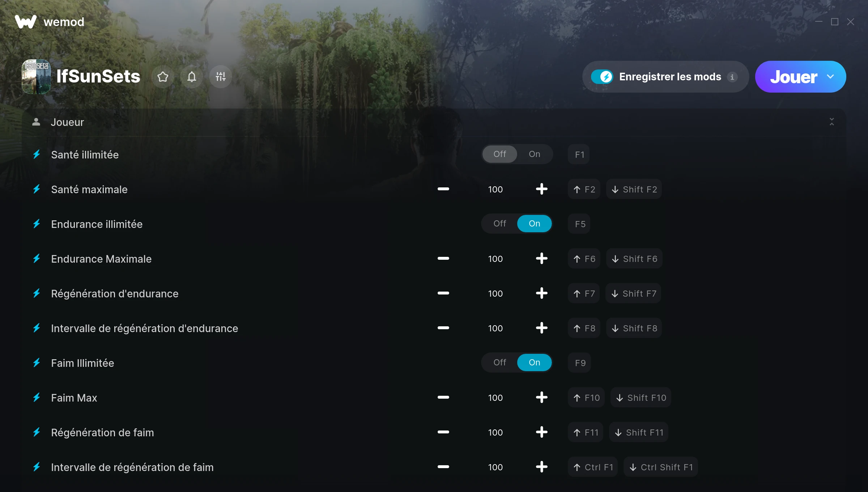Viewport: 868px width, 492px height.
Task: Collapse the Joueur section chevron
Action: click(x=832, y=122)
